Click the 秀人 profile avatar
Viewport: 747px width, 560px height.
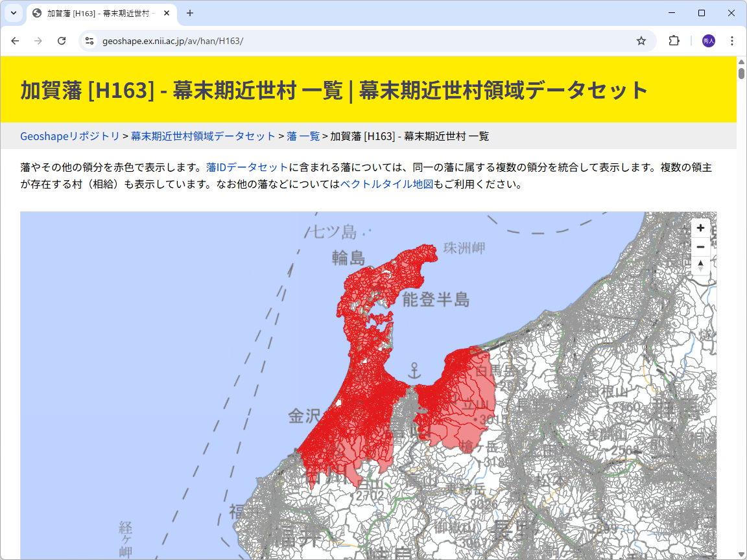[708, 40]
